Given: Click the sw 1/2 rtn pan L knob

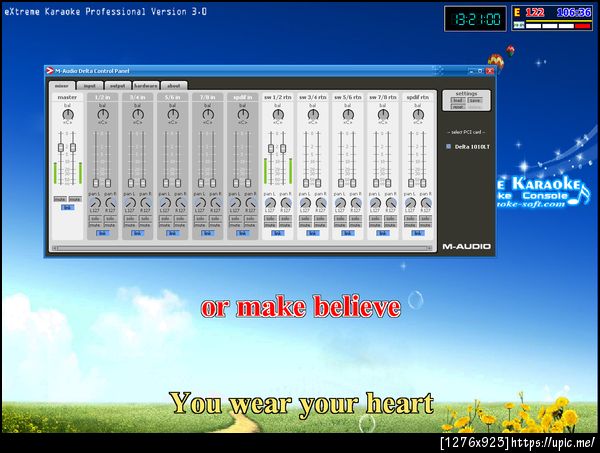Looking at the screenshot, I should [270, 203].
